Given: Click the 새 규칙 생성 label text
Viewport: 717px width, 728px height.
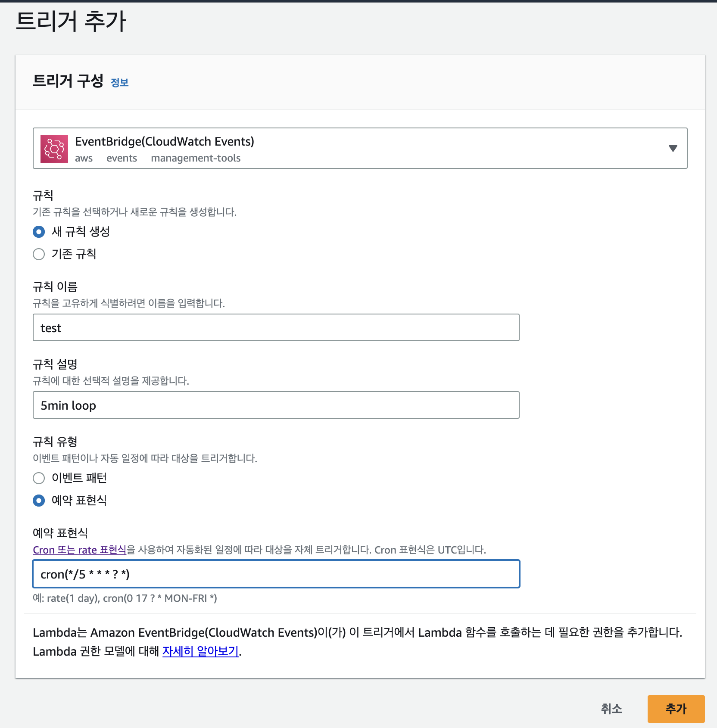Looking at the screenshot, I should click(81, 232).
